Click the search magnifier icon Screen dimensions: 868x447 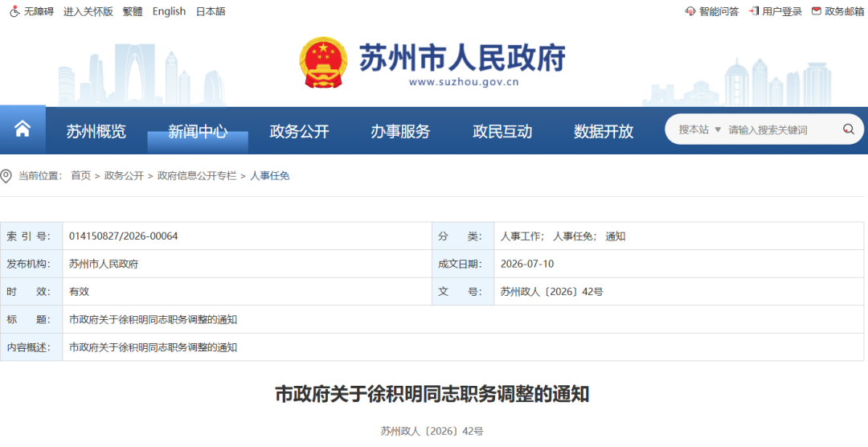tap(848, 129)
